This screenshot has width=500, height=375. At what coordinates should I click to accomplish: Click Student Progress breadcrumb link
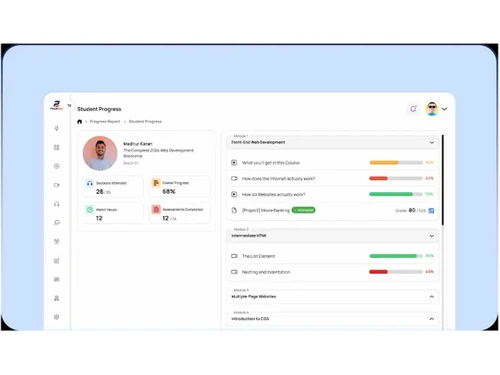pyautogui.click(x=145, y=122)
